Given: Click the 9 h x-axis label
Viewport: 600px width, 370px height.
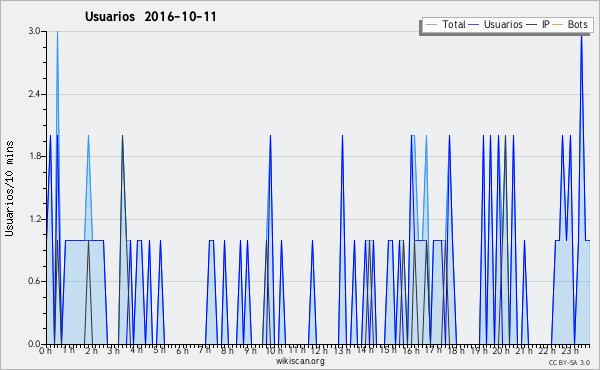Looking at the screenshot, I should (250, 351).
